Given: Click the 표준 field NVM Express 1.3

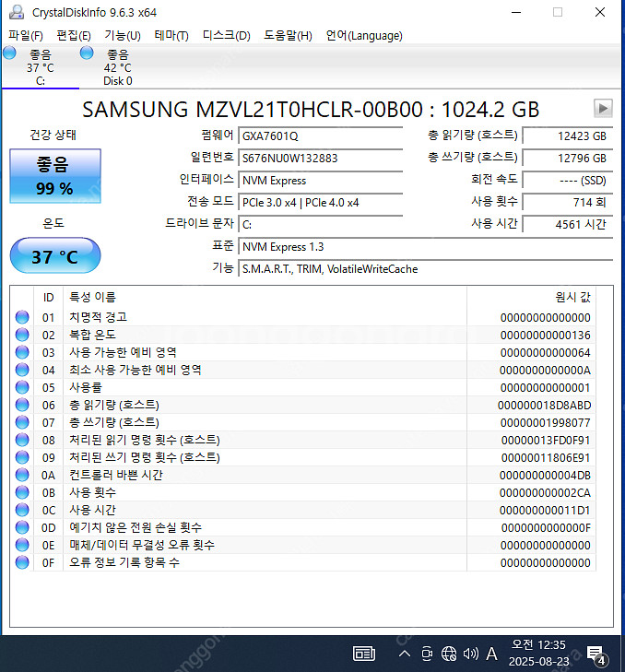Looking at the screenshot, I should pos(425,247).
